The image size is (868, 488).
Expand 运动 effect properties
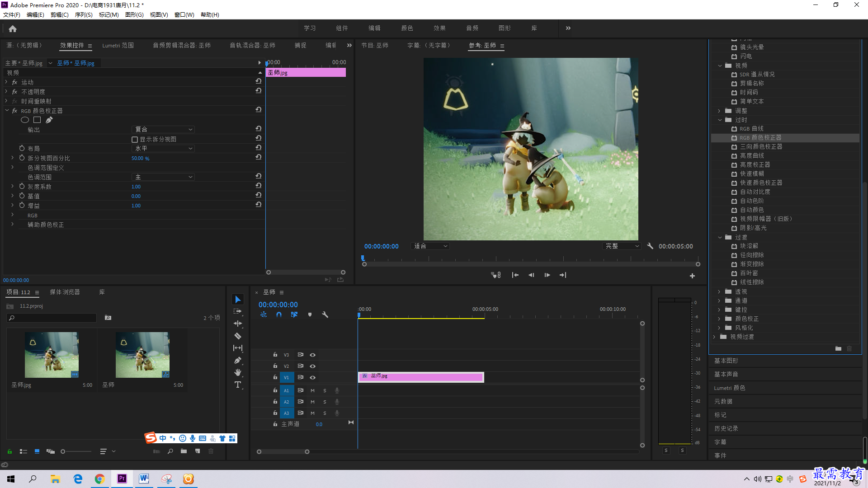click(6, 82)
